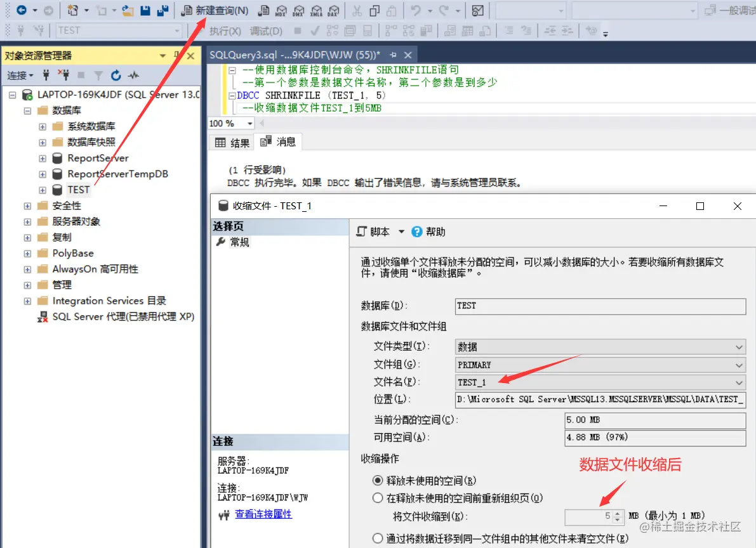Click Object Explorer disconnect icon
The width and height of the screenshot is (756, 548).
63,75
